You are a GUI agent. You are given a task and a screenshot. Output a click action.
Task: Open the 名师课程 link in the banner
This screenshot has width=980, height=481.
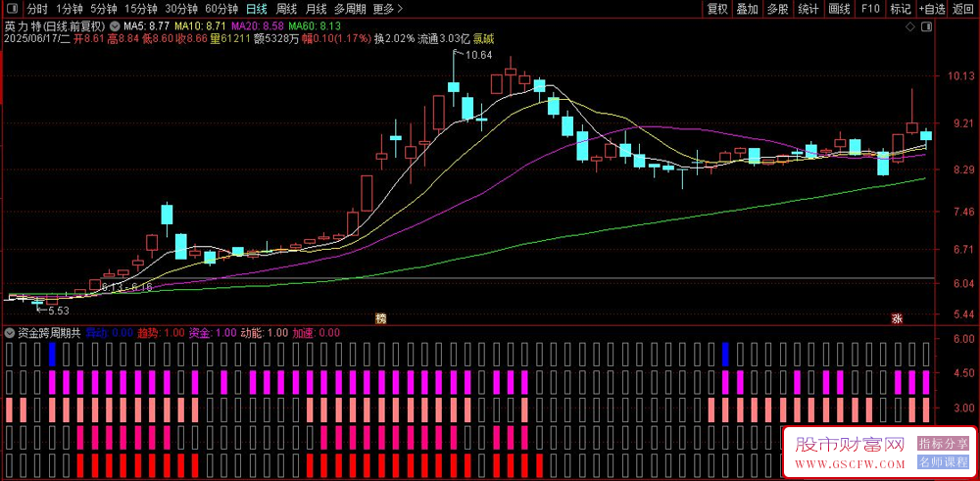click(943, 463)
